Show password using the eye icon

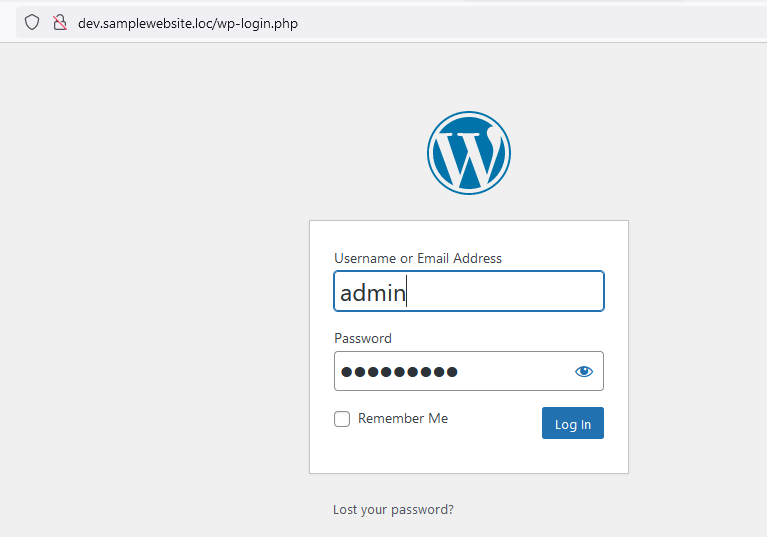click(584, 372)
